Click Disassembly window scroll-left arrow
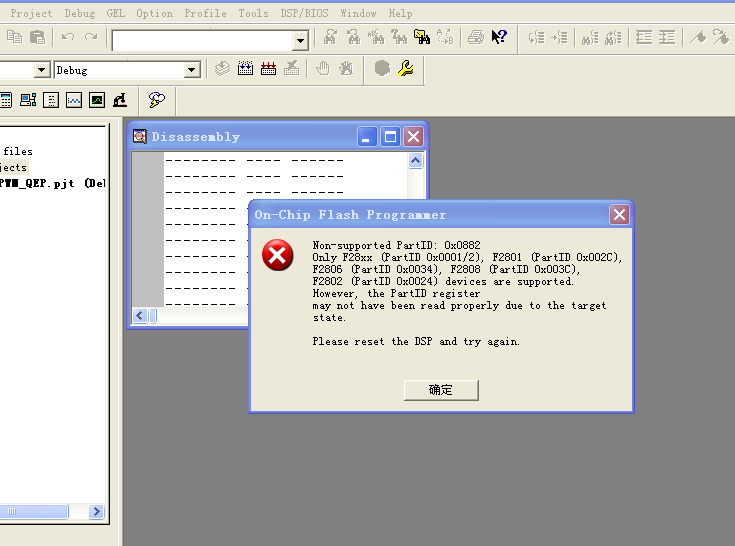The width and height of the screenshot is (735, 546). (140, 316)
